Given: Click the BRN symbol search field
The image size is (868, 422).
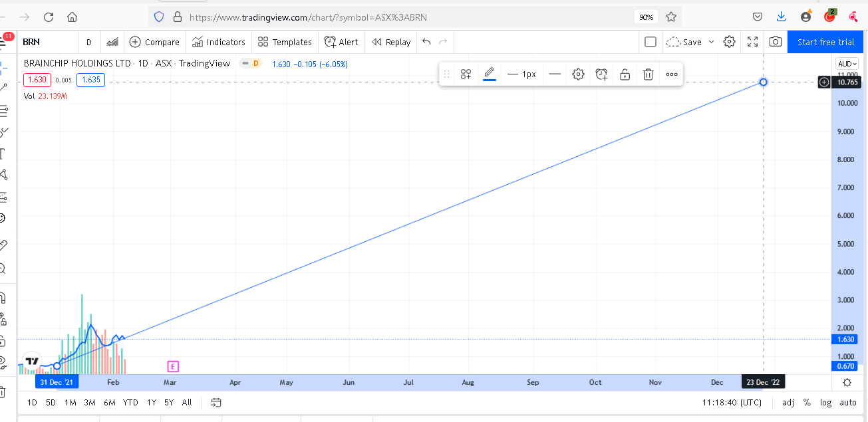Looking at the screenshot, I should coord(47,42).
